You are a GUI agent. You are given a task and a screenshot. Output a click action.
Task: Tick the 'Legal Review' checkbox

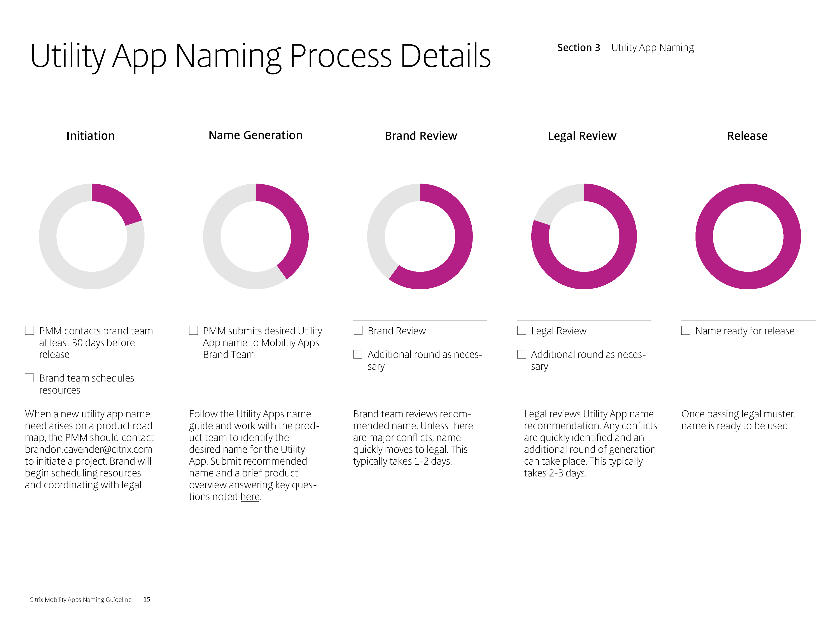tap(522, 330)
